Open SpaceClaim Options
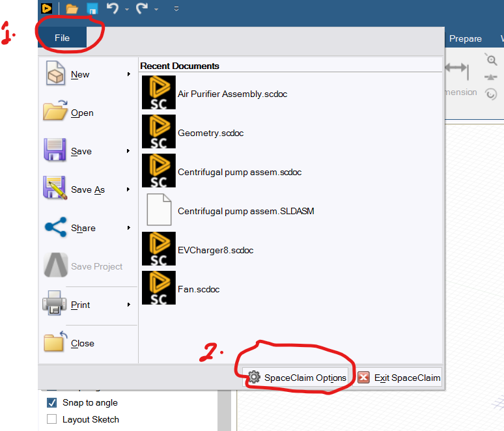The height and width of the screenshot is (431, 504). click(297, 378)
